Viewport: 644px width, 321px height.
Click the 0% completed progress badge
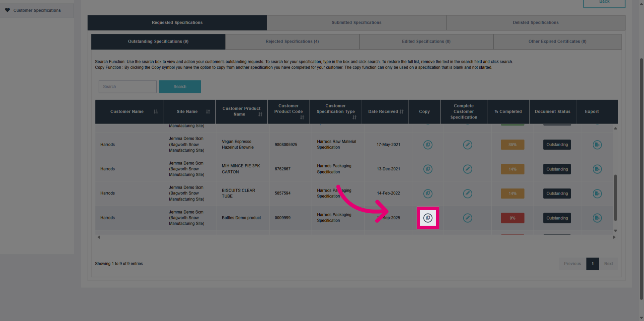(x=513, y=218)
